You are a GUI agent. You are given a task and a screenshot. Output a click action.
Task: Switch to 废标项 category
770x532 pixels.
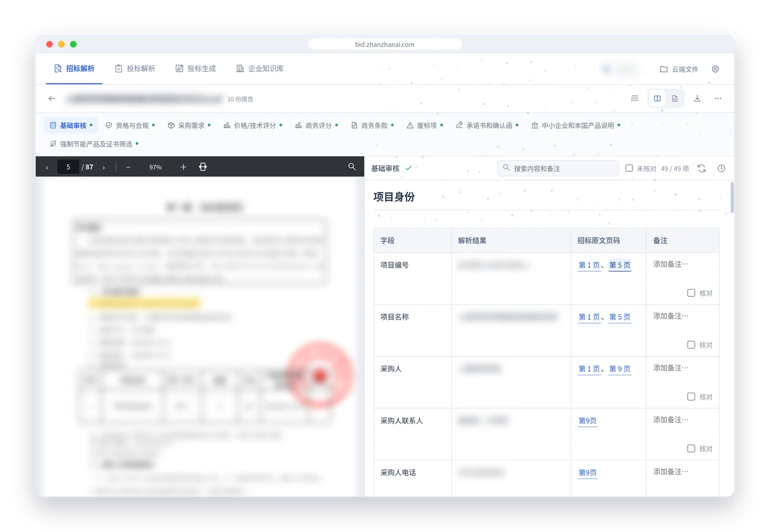(424, 126)
